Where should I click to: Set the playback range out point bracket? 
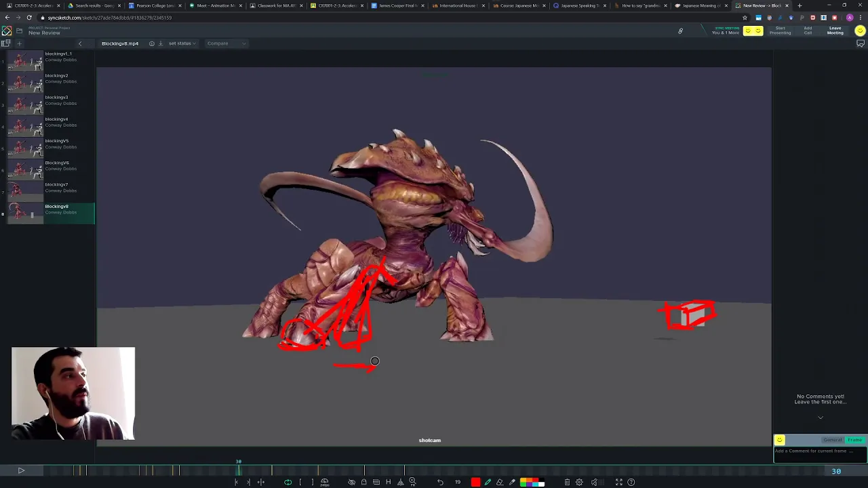[312, 482]
